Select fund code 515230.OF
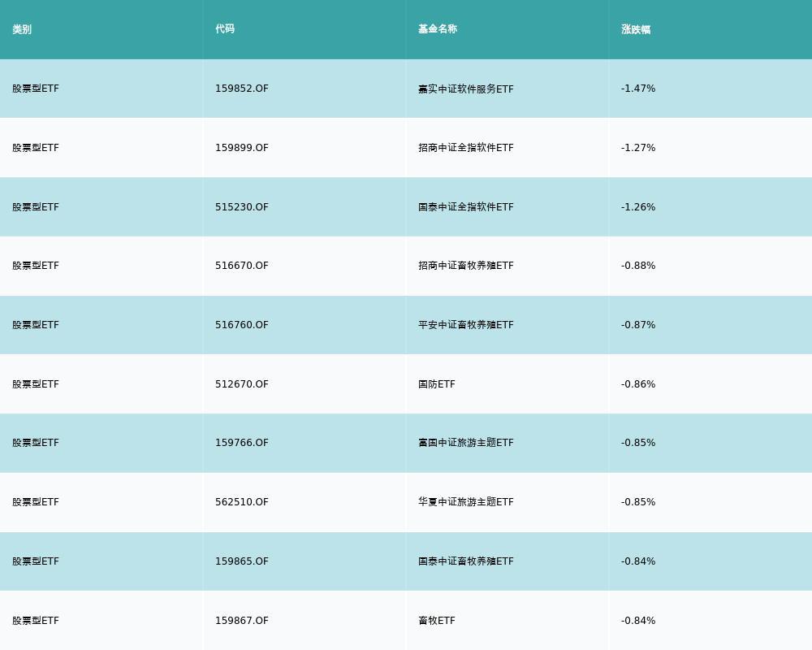This screenshot has width=812, height=650. [x=242, y=207]
